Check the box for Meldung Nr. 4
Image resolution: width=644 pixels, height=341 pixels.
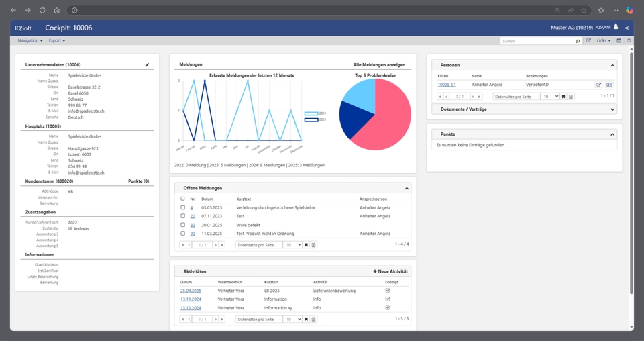coord(182,208)
